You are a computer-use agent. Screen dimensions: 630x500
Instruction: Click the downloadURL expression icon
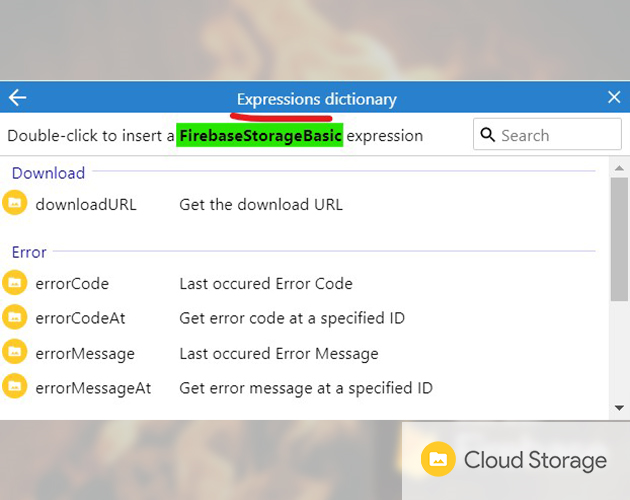(x=14, y=204)
